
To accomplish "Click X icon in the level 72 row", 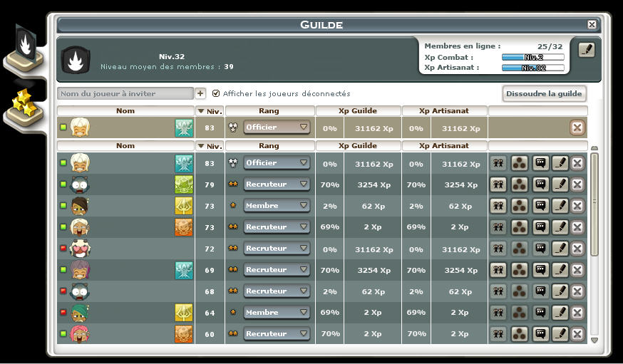I will pos(577,249).
